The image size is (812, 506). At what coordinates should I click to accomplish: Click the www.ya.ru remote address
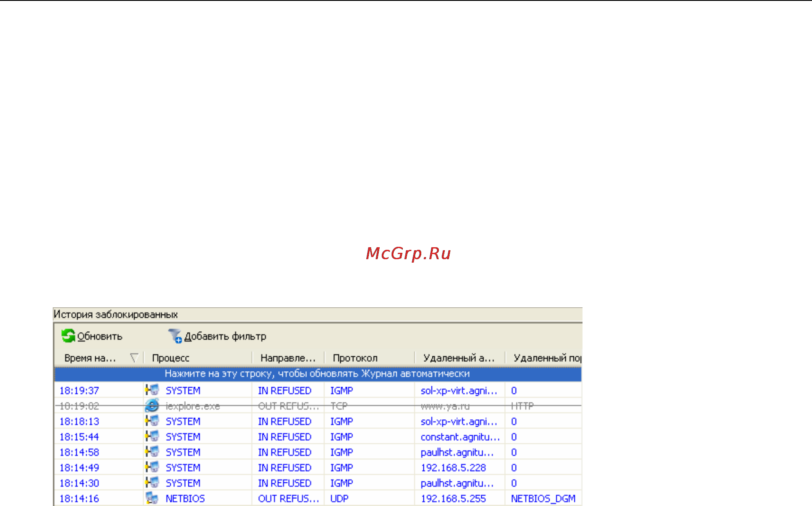(445, 406)
